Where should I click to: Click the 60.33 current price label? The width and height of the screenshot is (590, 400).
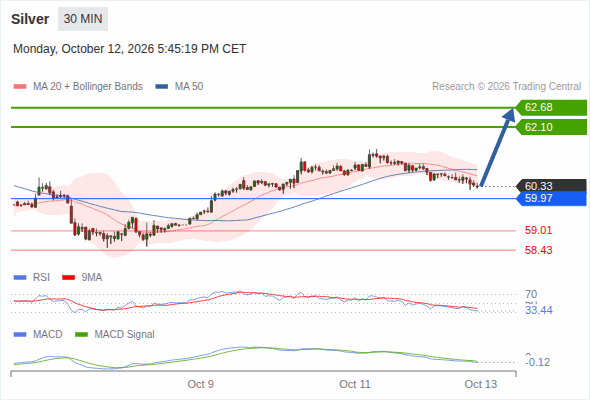tap(551, 186)
